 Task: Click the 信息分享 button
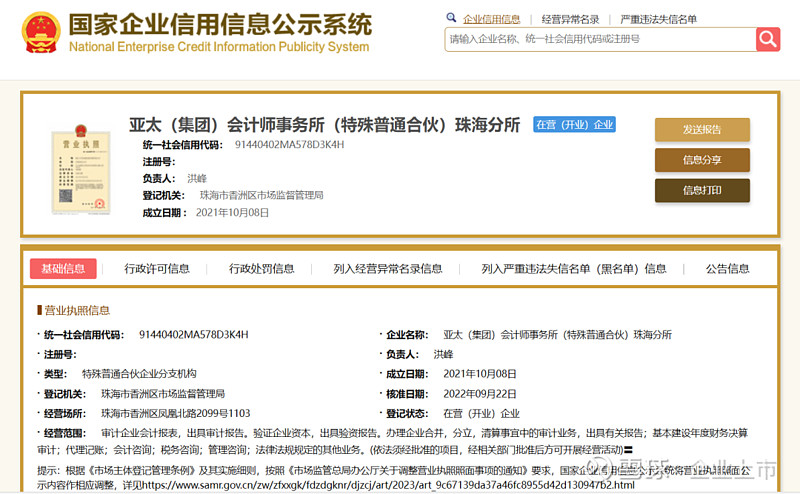[x=702, y=160]
